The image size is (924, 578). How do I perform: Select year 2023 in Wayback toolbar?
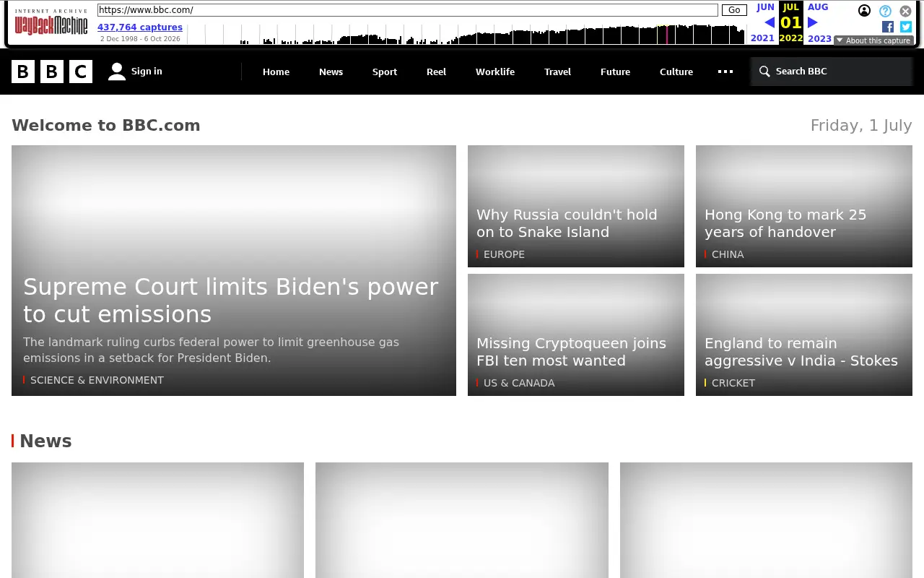[819, 39]
